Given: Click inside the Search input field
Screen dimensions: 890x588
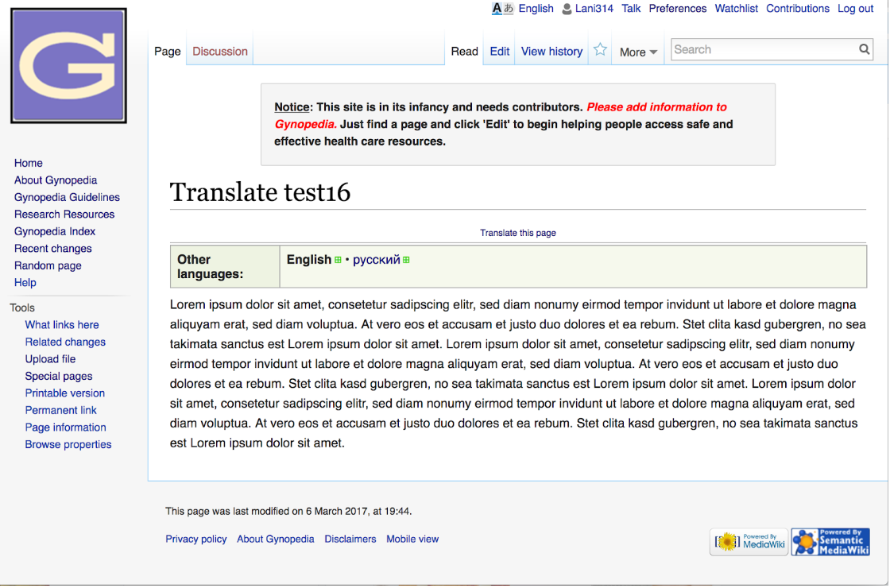Looking at the screenshot, I should tap(763, 49).
